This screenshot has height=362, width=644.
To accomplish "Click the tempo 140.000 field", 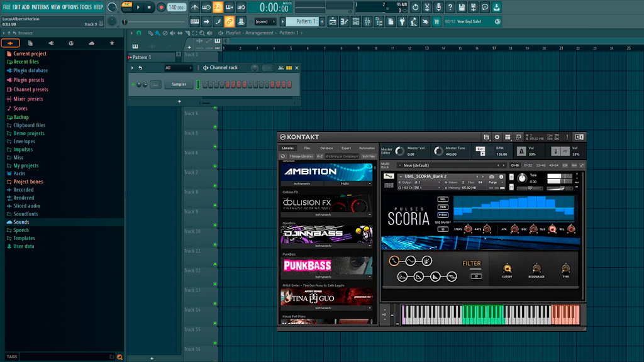I will pyautogui.click(x=176, y=8).
